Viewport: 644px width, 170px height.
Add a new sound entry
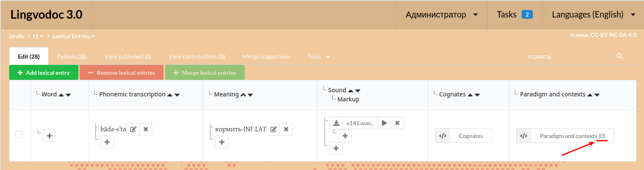(336, 148)
